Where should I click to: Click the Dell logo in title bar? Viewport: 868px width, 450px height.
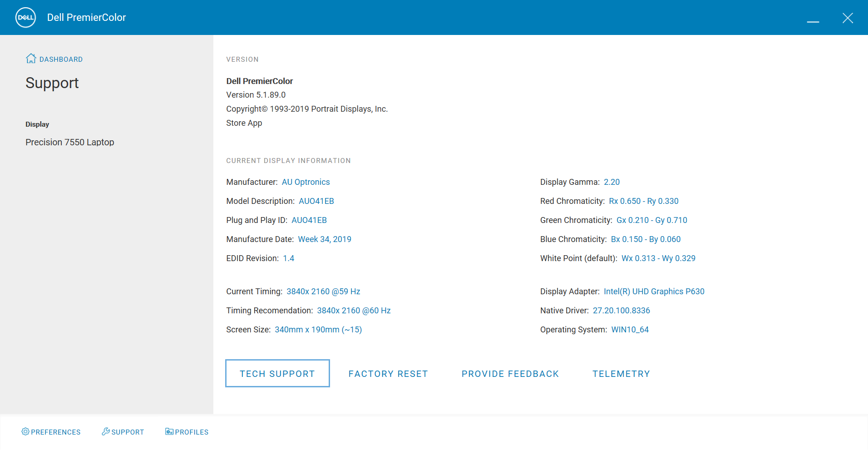25,18
